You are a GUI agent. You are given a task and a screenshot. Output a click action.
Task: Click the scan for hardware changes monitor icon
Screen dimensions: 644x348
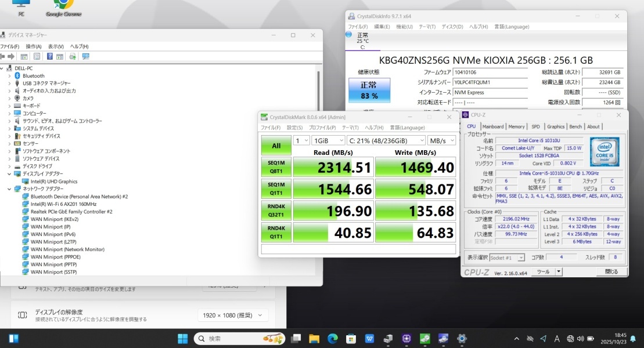point(86,56)
